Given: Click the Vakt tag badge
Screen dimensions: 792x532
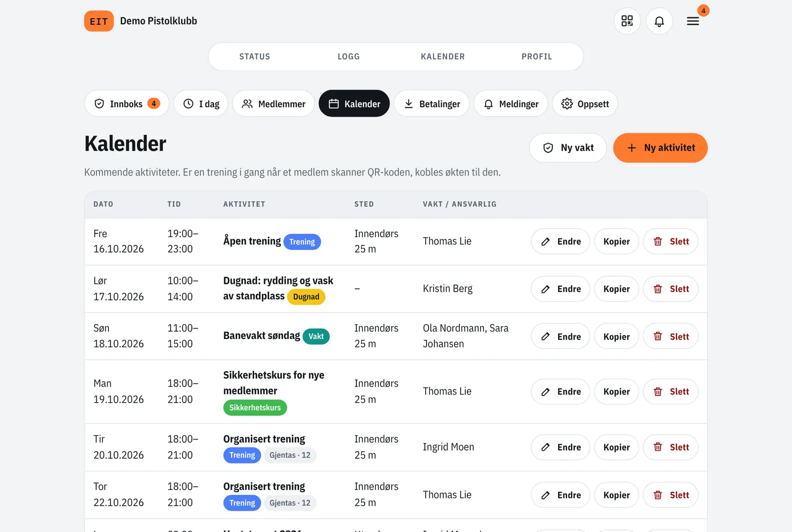Looking at the screenshot, I should pos(316,336).
